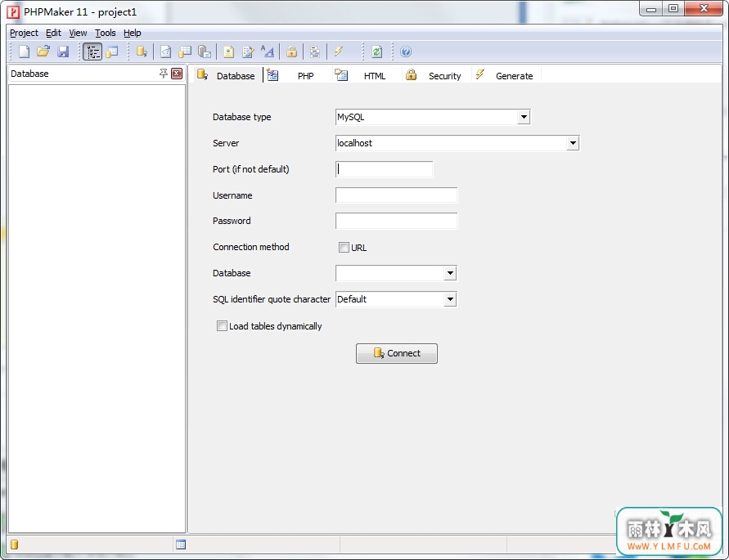Click the PHP settings page toolbar icon
729x560 pixels.
tap(166, 52)
